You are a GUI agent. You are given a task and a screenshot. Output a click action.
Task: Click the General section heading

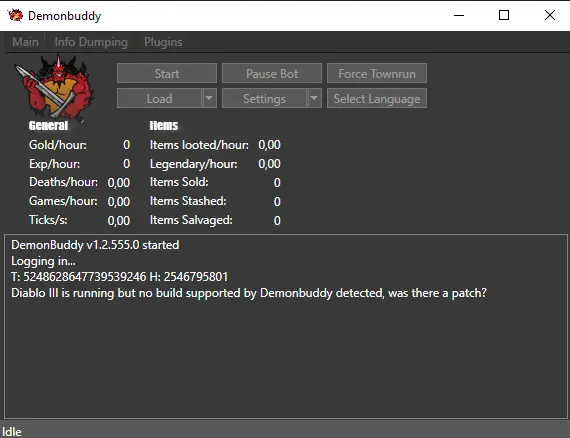click(48, 126)
